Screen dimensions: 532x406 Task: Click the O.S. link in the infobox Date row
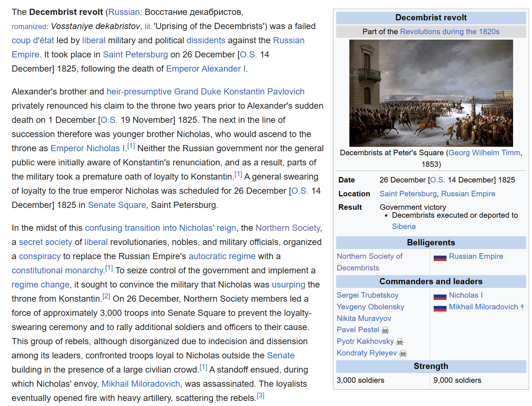coord(438,180)
